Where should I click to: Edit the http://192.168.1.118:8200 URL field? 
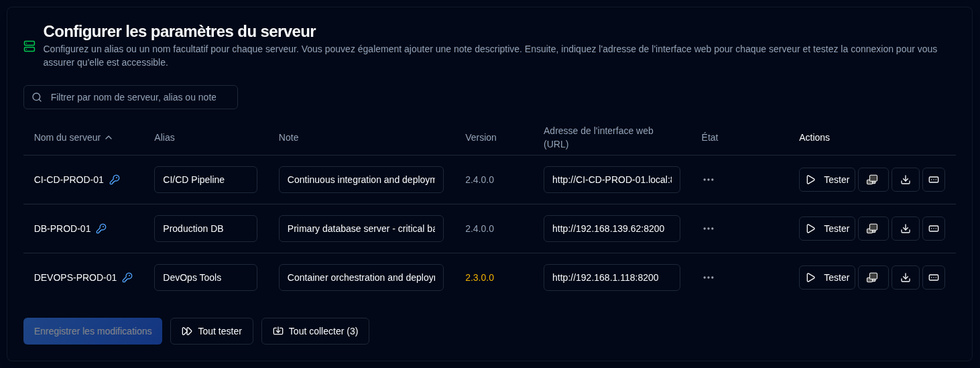612,278
